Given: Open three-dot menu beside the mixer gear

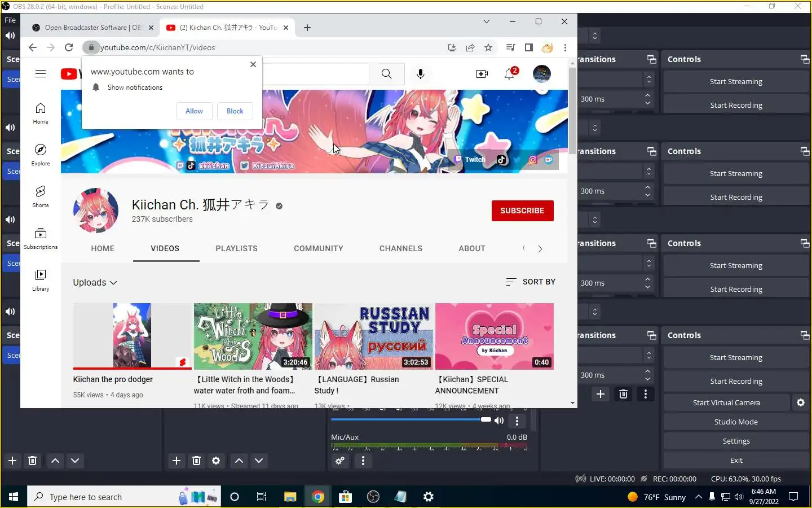Looking at the screenshot, I should [x=363, y=461].
